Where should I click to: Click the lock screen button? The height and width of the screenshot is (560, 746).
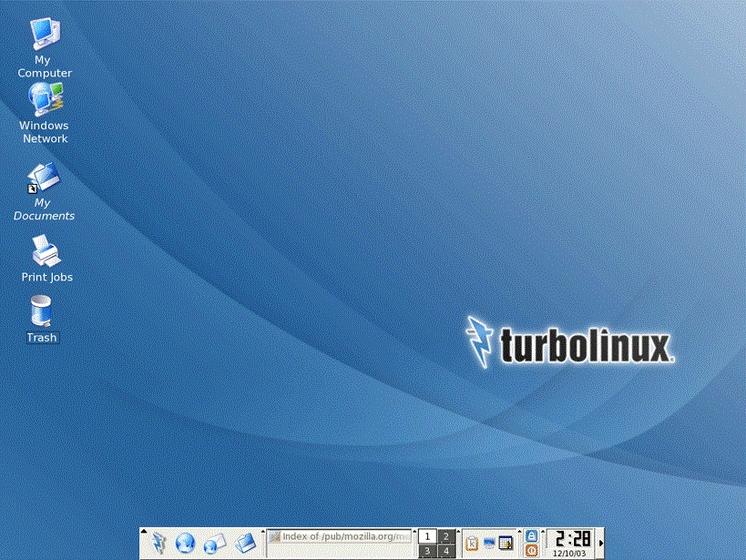(531, 536)
